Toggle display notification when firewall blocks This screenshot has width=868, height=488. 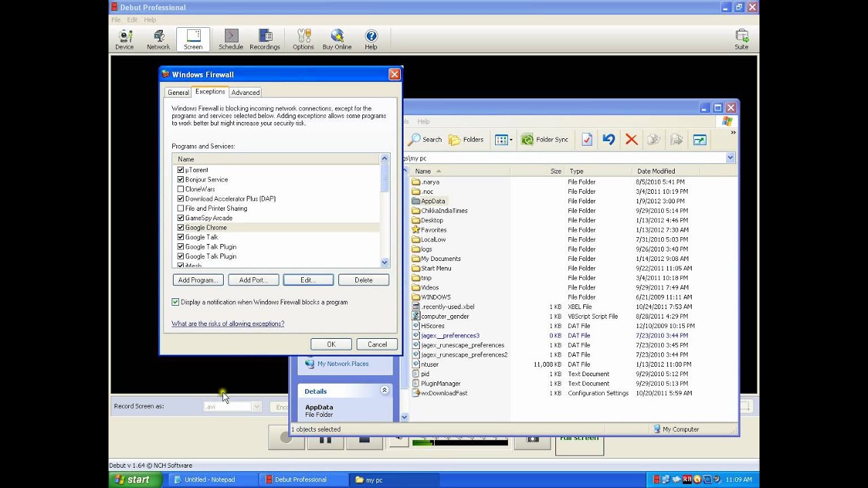176,302
